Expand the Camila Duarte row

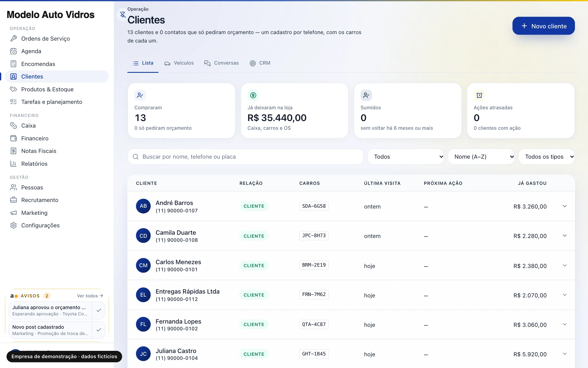[x=565, y=236]
